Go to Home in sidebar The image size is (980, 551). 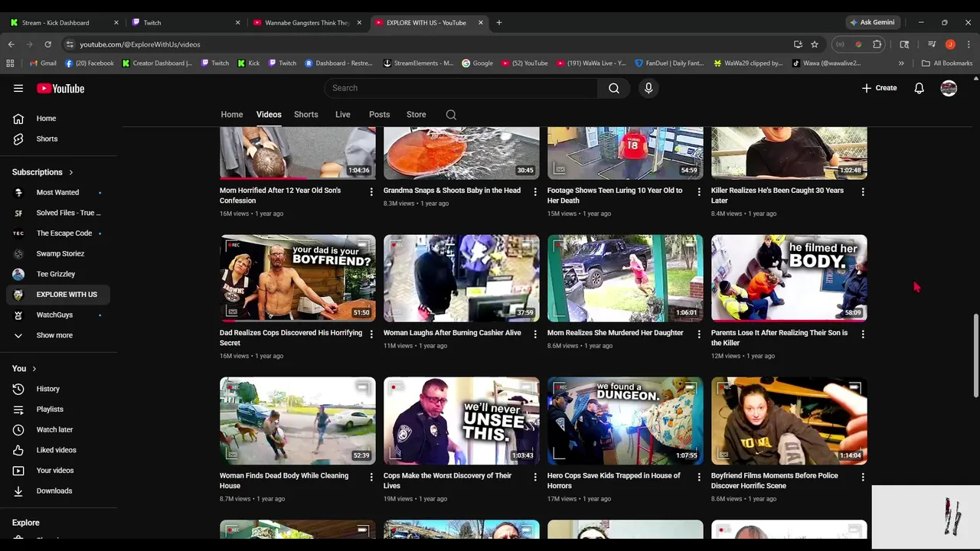(59, 119)
